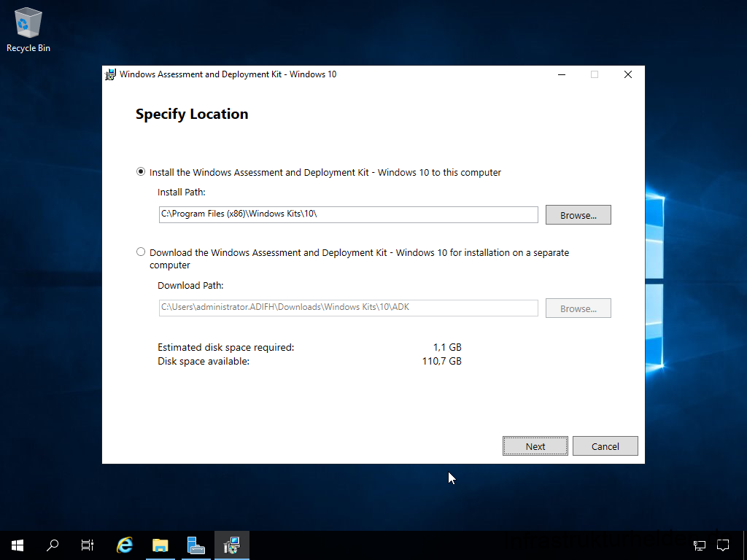Click the '1,1 GB' value
The width and height of the screenshot is (747, 560).
[447, 348]
